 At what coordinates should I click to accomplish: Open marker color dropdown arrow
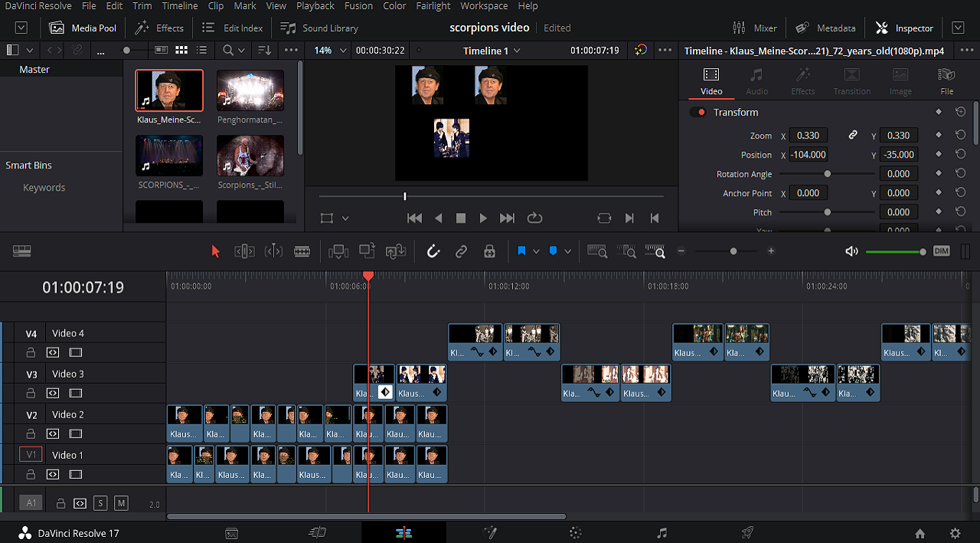click(x=567, y=251)
